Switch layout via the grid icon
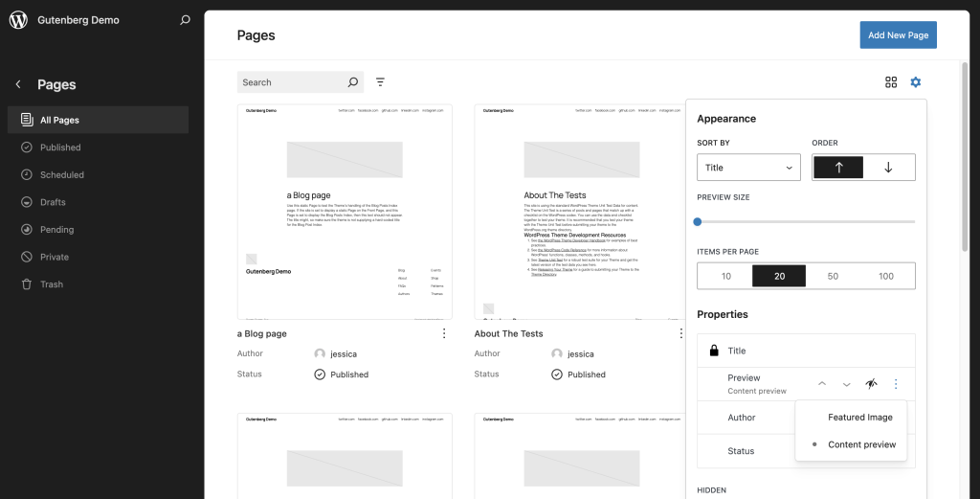Viewport: 980px width, 499px height. [891, 82]
